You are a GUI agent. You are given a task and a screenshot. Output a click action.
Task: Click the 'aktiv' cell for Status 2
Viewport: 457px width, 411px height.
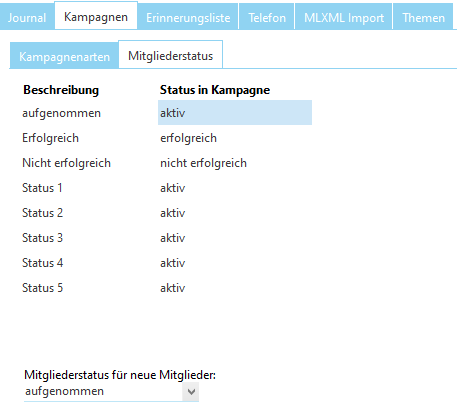pyautogui.click(x=172, y=213)
